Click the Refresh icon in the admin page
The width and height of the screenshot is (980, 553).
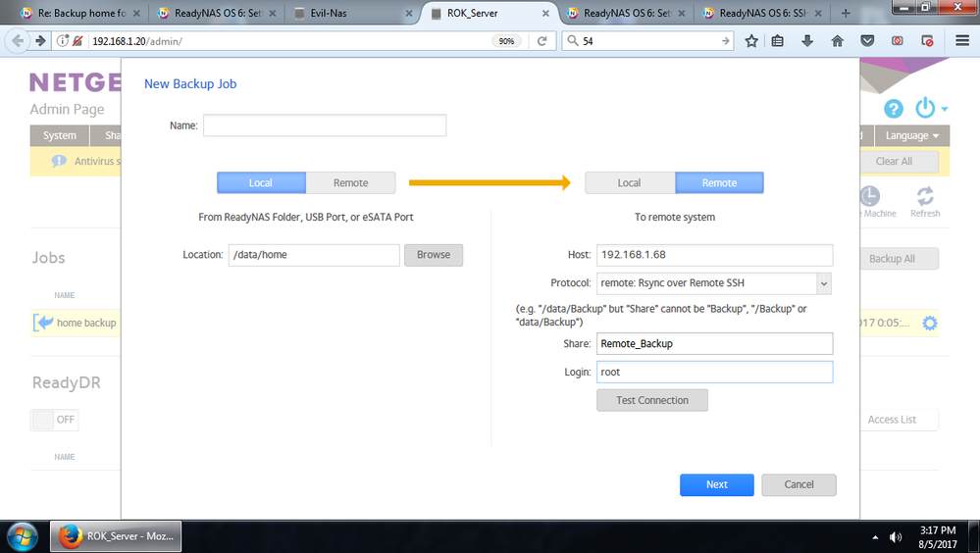tap(925, 202)
